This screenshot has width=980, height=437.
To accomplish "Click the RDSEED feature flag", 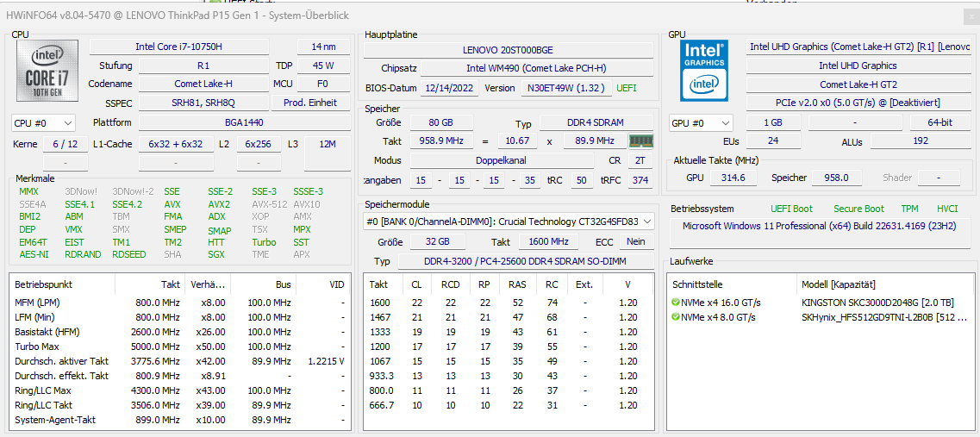I will 129,254.
